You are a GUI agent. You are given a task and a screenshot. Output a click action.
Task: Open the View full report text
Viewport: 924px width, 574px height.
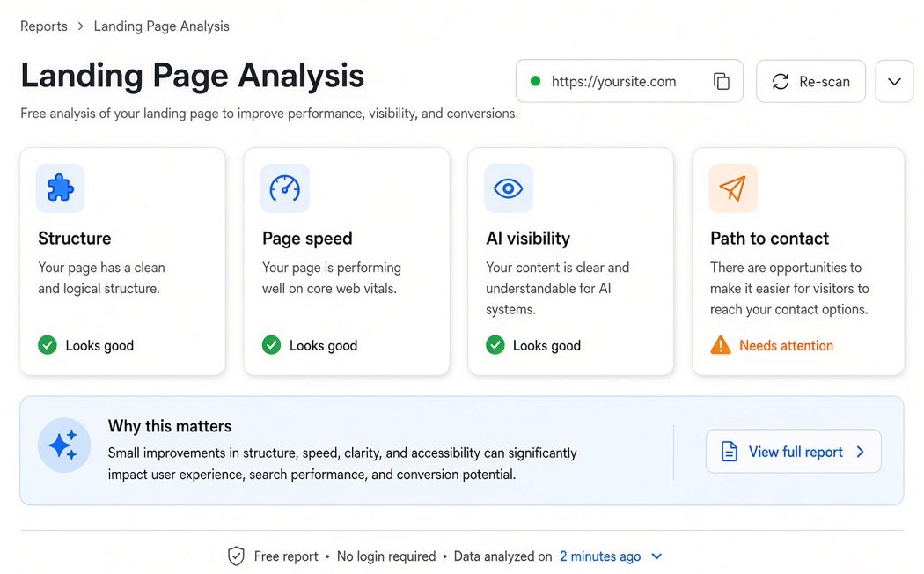(x=796, y=452)
